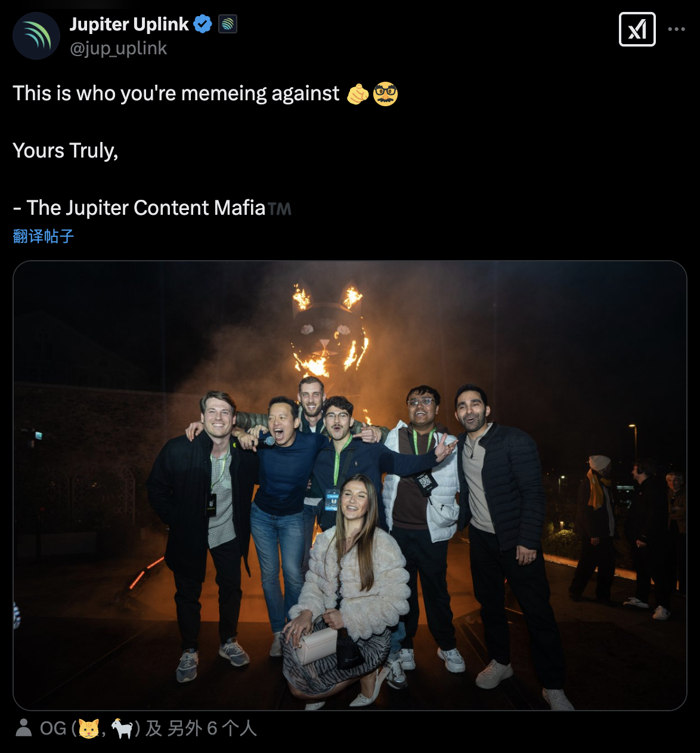Visit the @jup_uplink handle
Viewport: 700px width, 753px height.
[x=118, y=48]
